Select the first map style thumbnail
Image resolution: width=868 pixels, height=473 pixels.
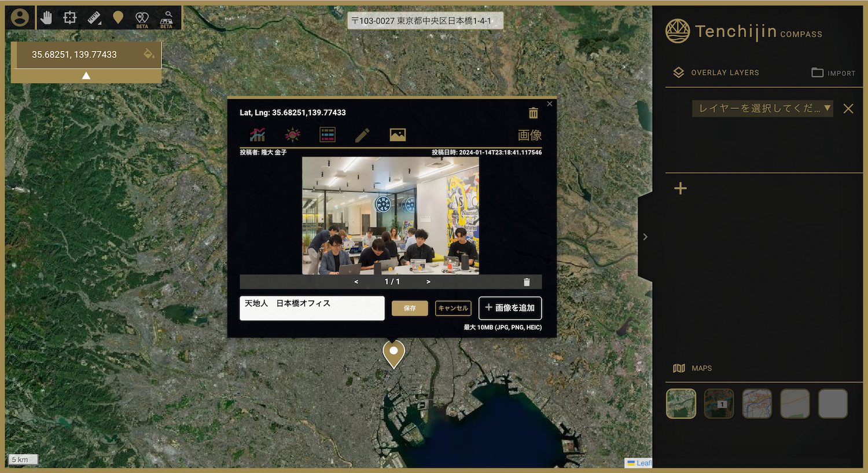681,403
